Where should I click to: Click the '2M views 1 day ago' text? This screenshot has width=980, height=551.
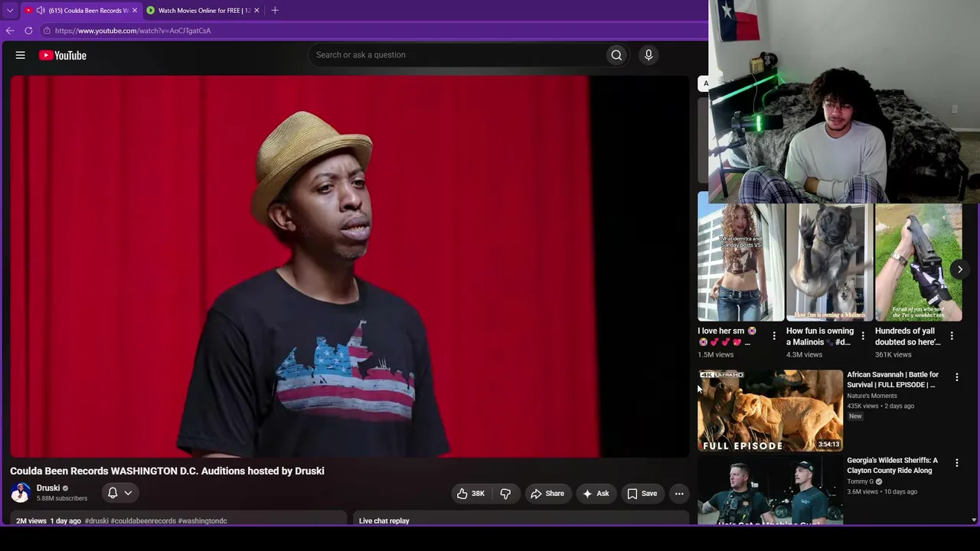(x=48, y=521)
